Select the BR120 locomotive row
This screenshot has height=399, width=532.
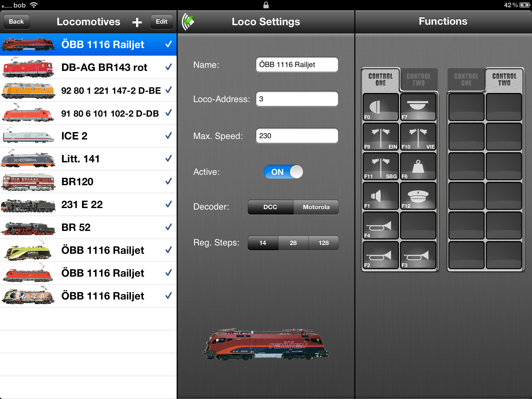click(88, 182)
